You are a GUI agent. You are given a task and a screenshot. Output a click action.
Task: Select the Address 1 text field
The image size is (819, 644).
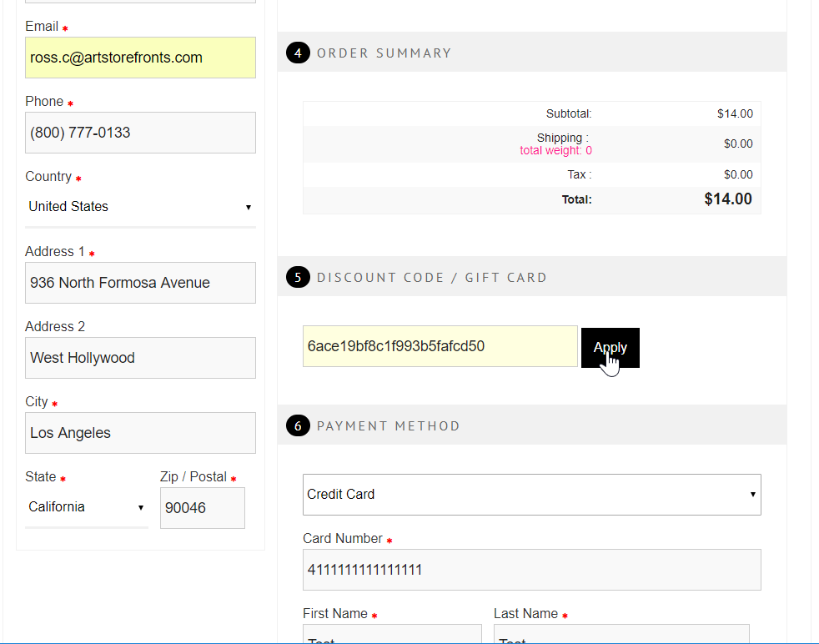[140, 283]
